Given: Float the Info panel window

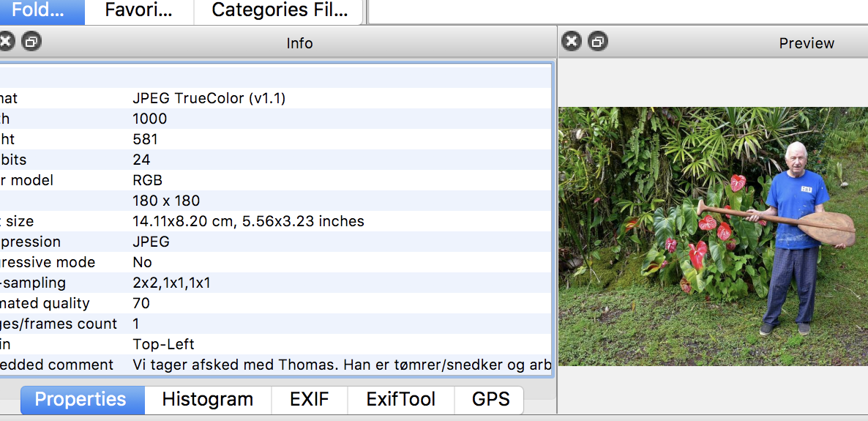Looking at the screenshot, I should 31,42.
